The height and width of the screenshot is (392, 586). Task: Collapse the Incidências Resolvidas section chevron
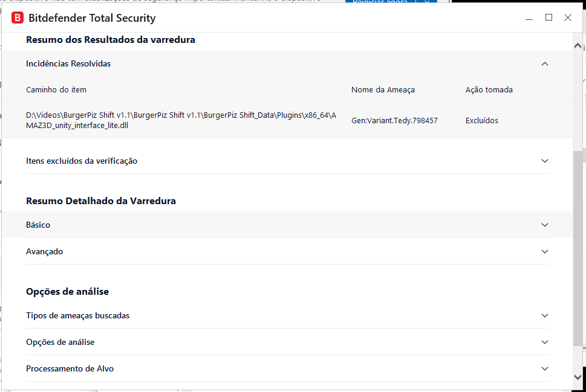(x=545, y=63)
